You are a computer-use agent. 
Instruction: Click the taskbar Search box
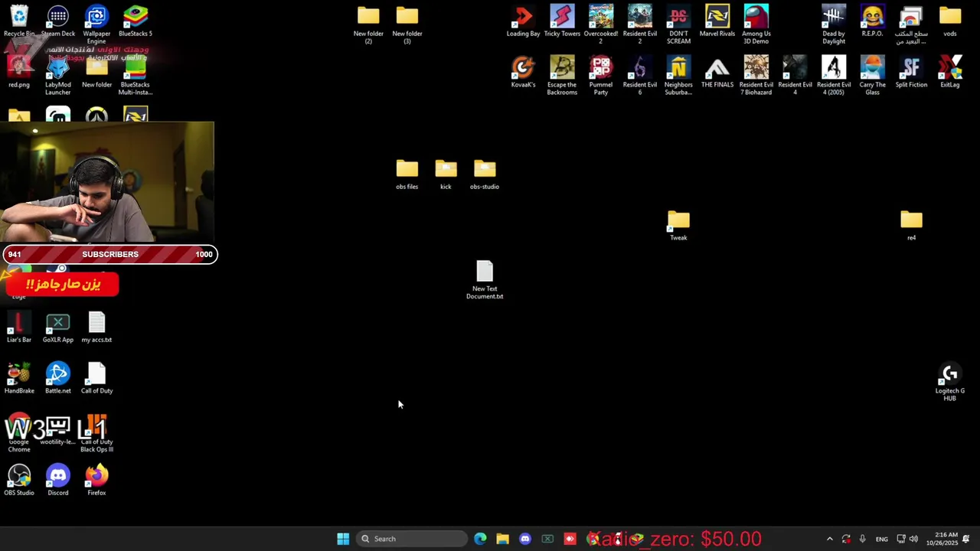click(x=412, y=539)
